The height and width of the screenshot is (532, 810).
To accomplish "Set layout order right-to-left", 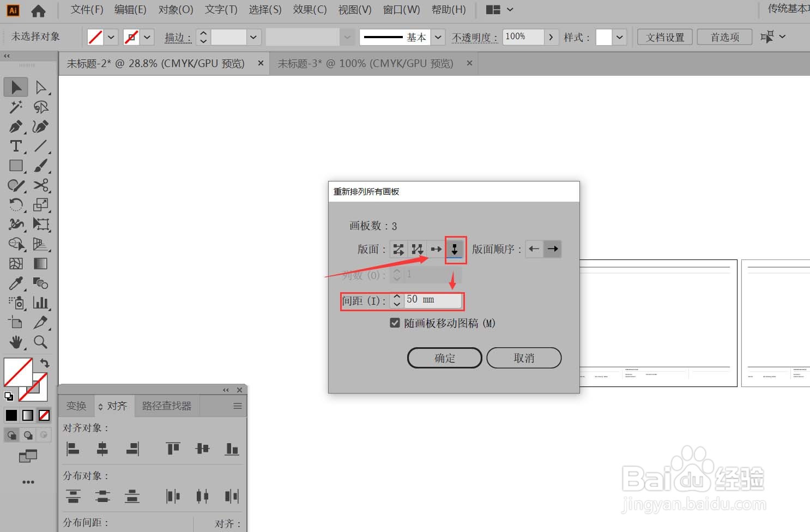I will pyautogui.click(x=534, y=249).
